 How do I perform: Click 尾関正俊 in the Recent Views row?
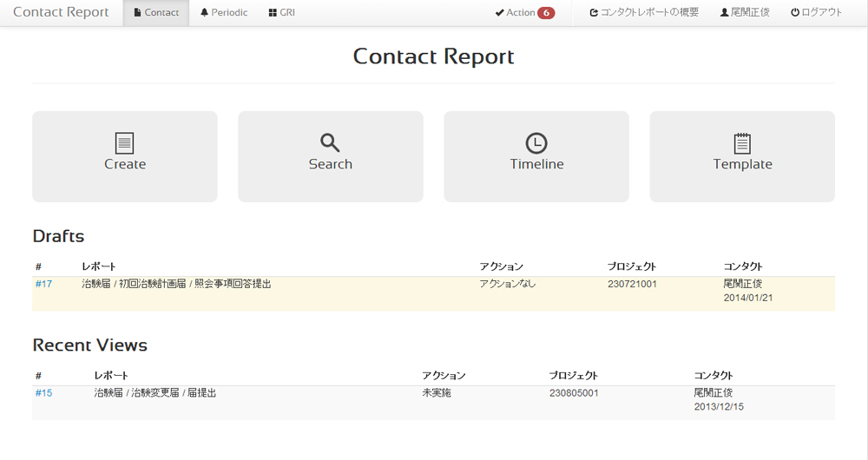tap(713, 393)
